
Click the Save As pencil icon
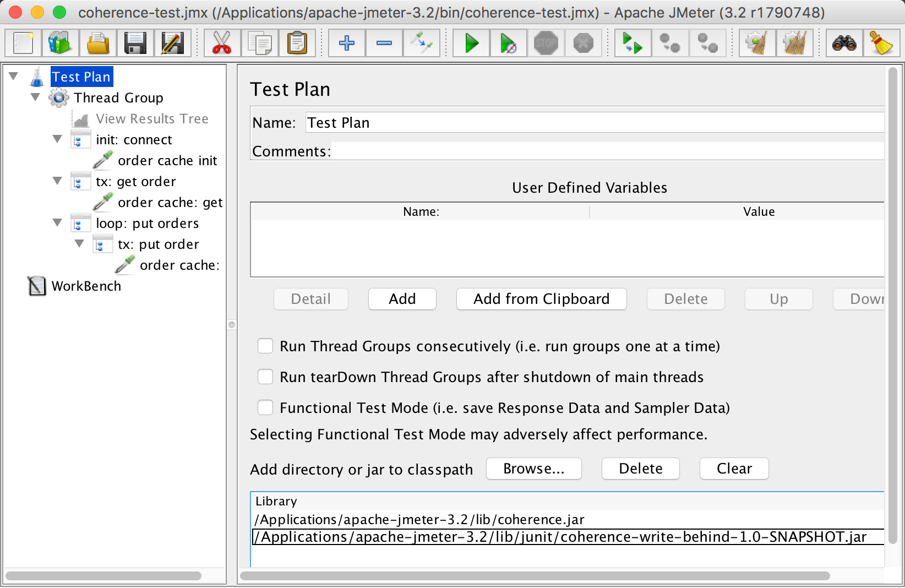coord(172,43)
